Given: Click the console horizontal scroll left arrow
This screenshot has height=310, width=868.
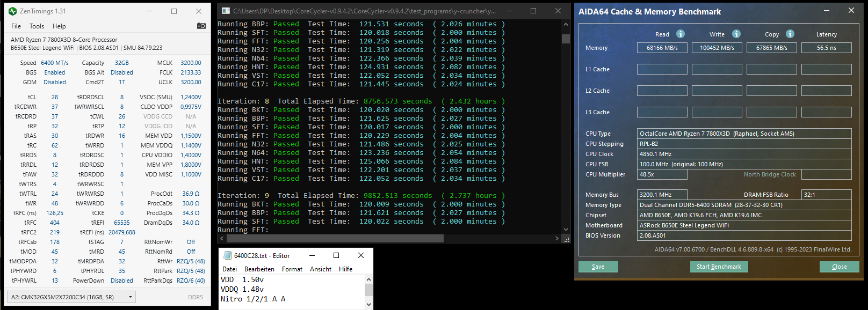Looking at the screenshot, I should point(221,239).
